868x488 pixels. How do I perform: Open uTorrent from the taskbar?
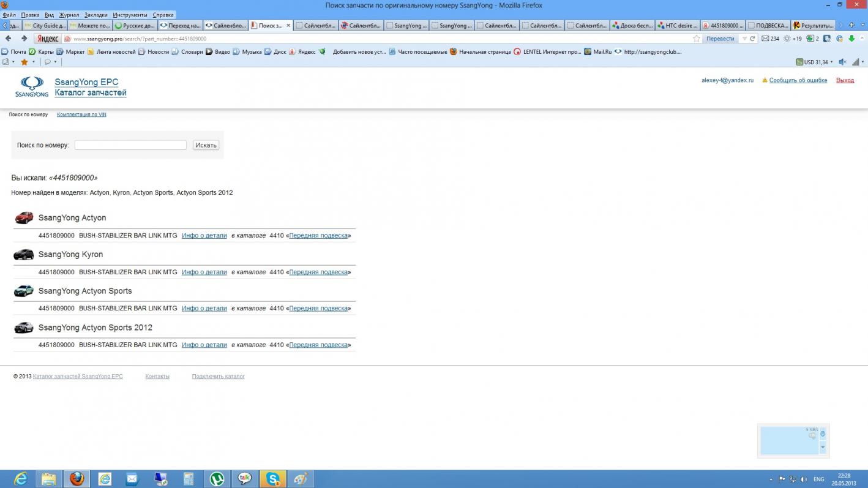point(217,479)
